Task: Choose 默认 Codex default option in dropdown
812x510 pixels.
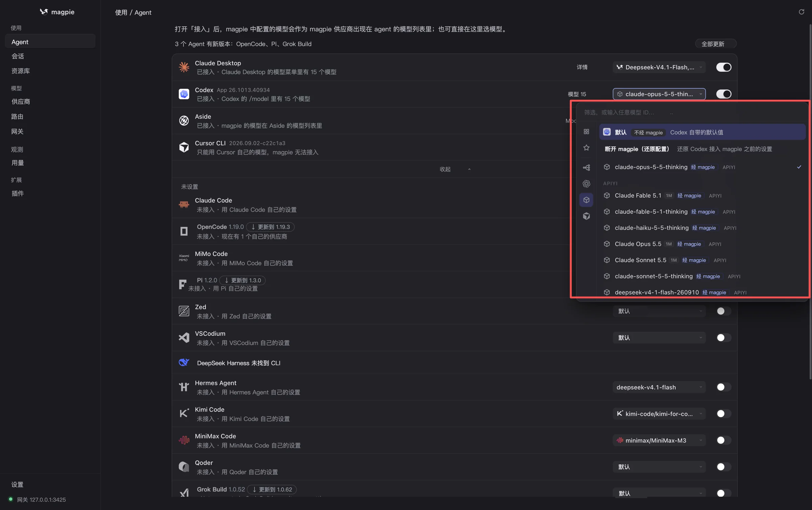Action: (x=702, y=132)
